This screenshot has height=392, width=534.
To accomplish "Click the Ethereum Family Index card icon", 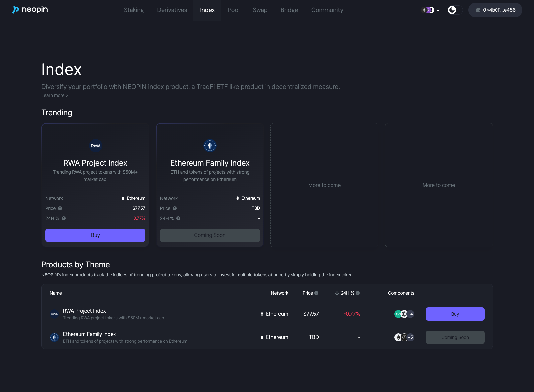I will [210, 146].
